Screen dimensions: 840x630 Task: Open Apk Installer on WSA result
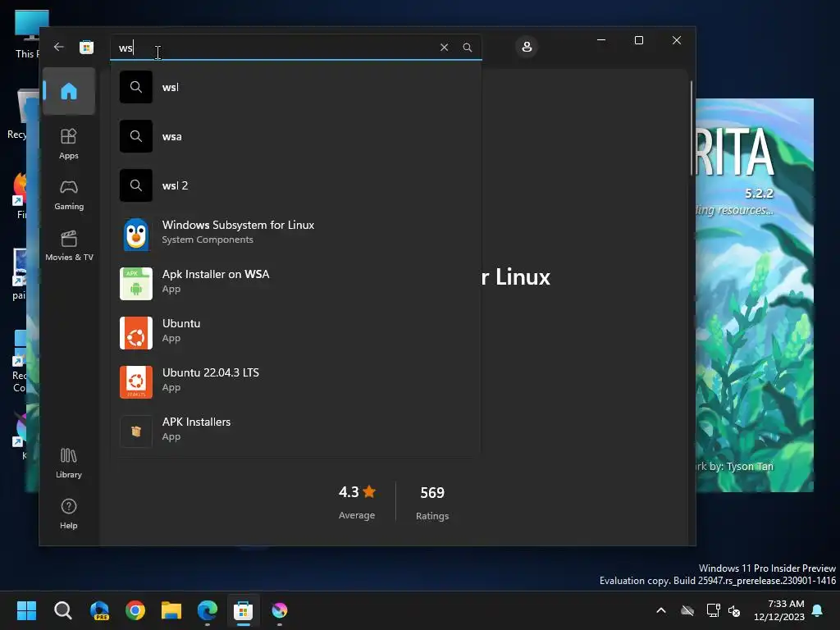pyautogui.click(x=295, y=284)
